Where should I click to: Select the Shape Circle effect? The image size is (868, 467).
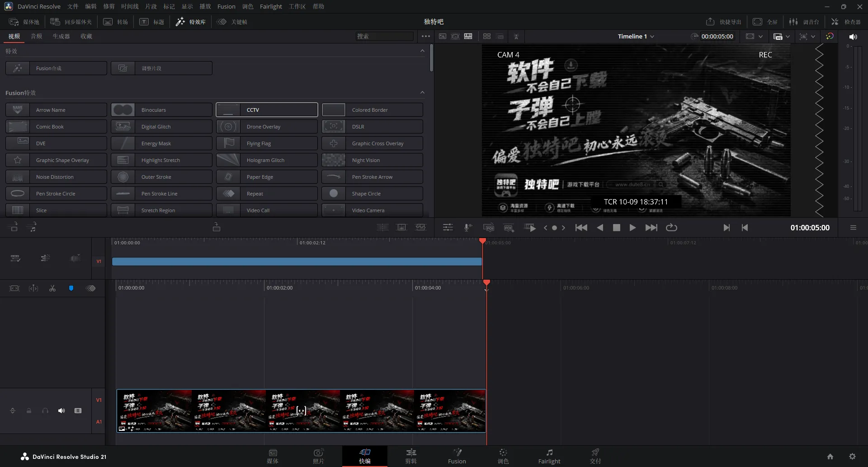click(372, 194)
